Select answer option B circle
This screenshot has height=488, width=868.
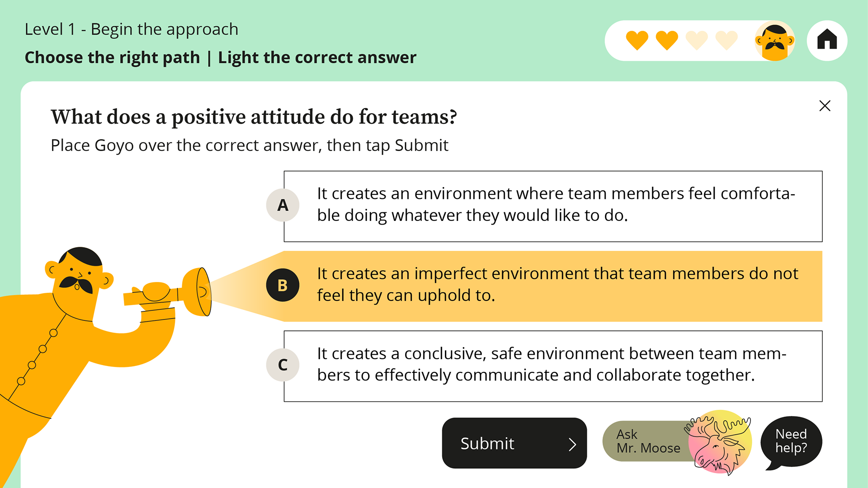pyautogui.click(x=283, y=285)
